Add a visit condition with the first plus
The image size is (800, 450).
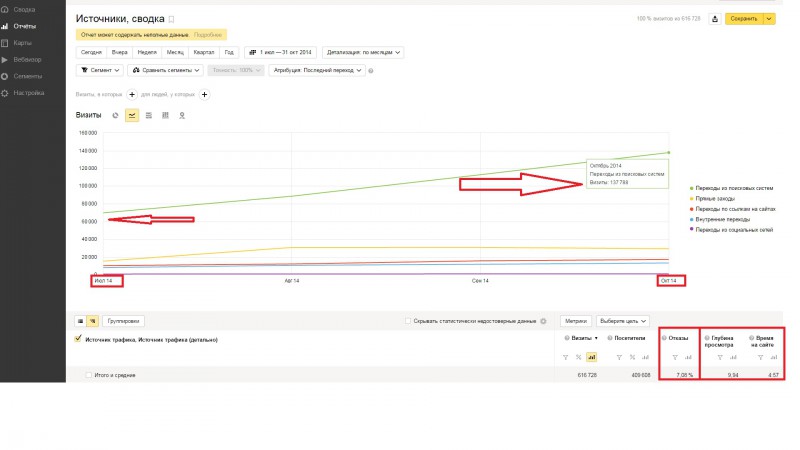point(132,94)
